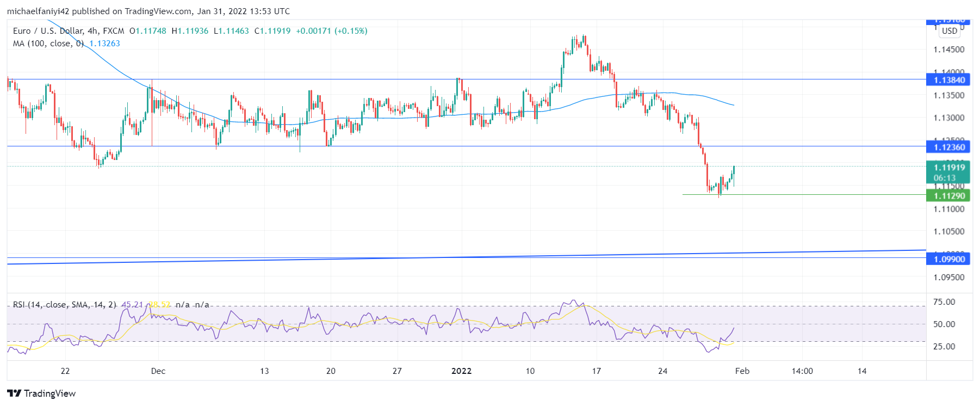Image resolution: width=980 pixels, height=406 pixels.
Task: Click the high value H1.11936 in header
Action: pos(190,31)
